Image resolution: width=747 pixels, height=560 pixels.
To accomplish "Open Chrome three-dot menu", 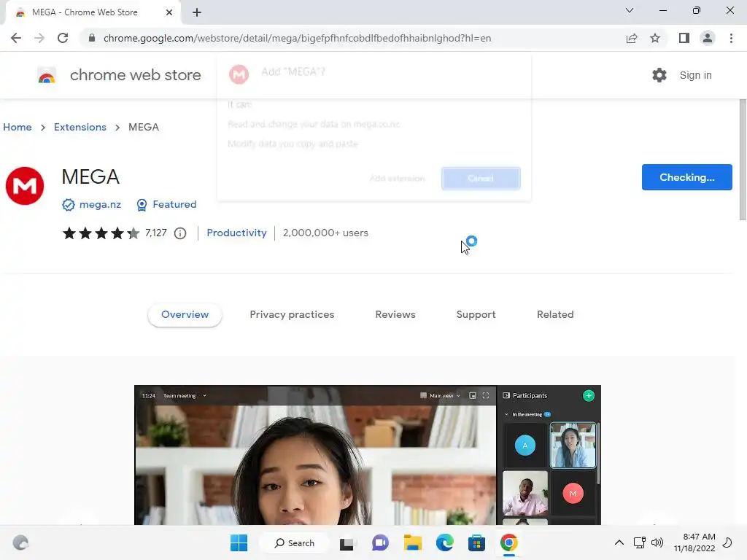I will click(x=731, y=38).
